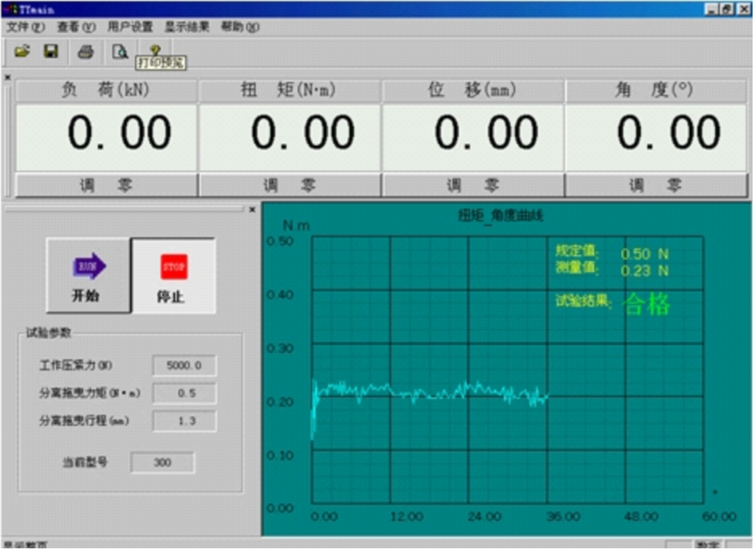Image resolution: width=756 pixels, height=551 pixels.
Task: Open the 文件 (File) menu
Action: pyautogui.click(x=25, y=27)
